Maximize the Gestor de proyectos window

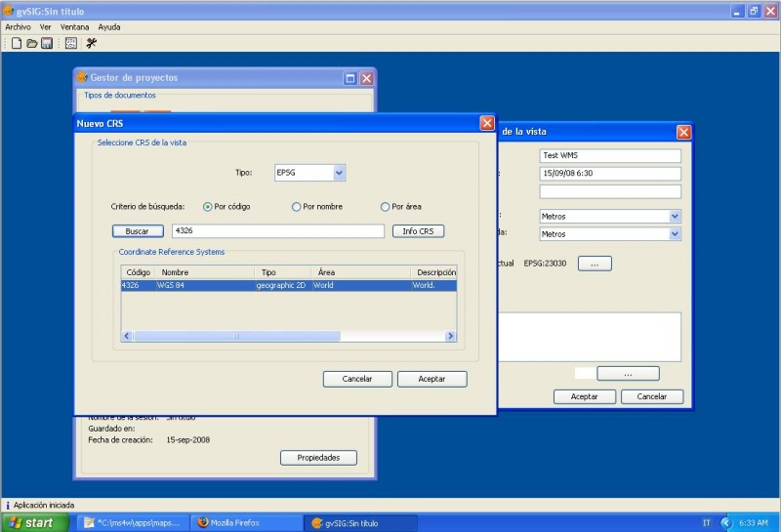[x=349, y=78]
